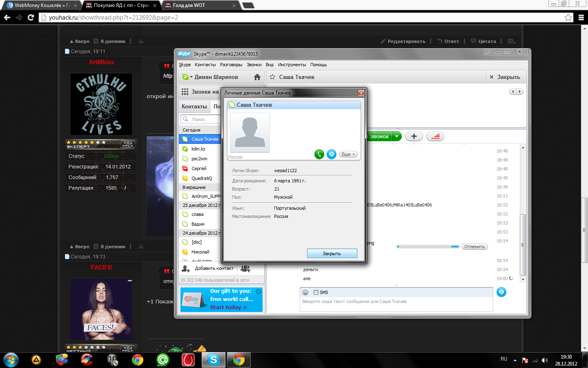Click the blue send message button
Viewport: 588px width, 368px height.
(x=501, y=292)
